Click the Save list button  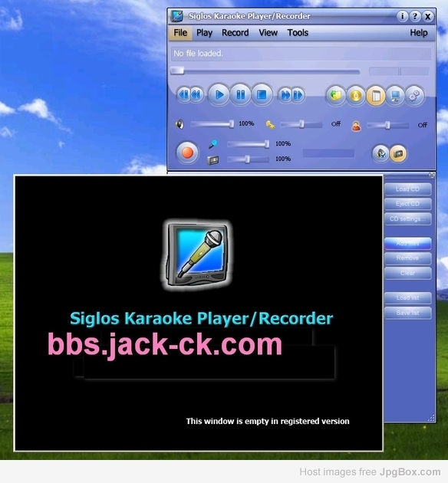click(x=407, y=313)
